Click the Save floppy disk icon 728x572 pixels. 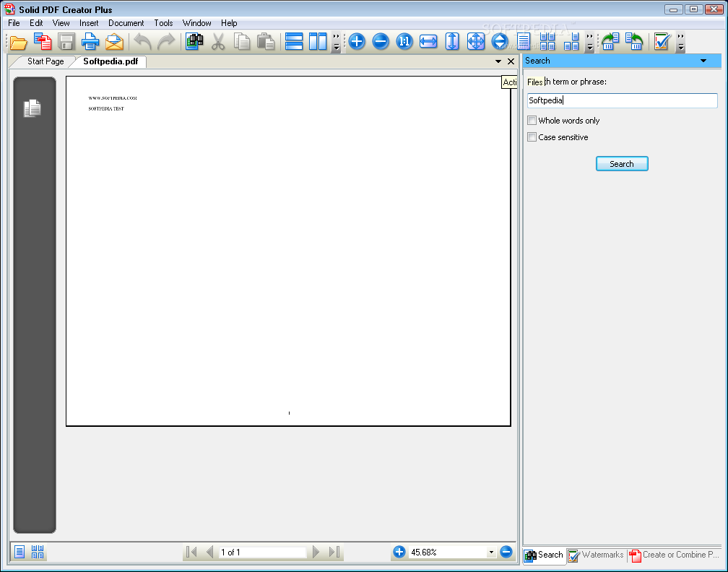coord(66,42)
